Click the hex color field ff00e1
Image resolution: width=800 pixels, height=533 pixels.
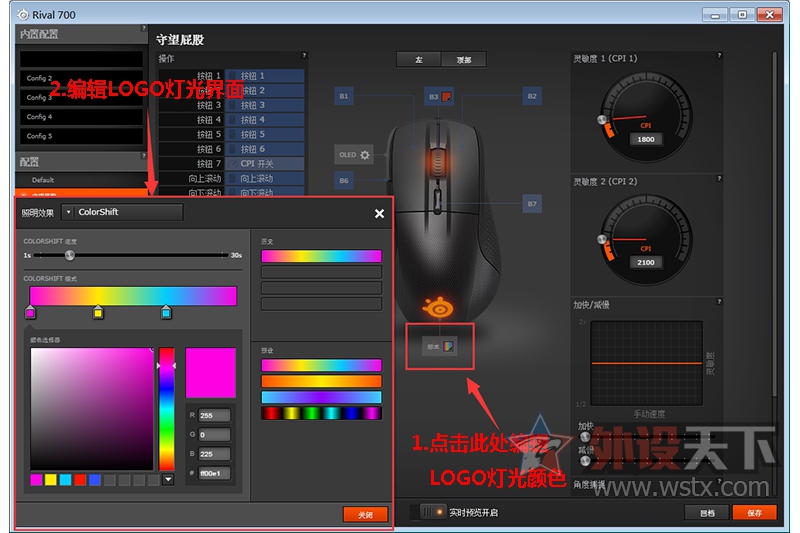point(214,473)
